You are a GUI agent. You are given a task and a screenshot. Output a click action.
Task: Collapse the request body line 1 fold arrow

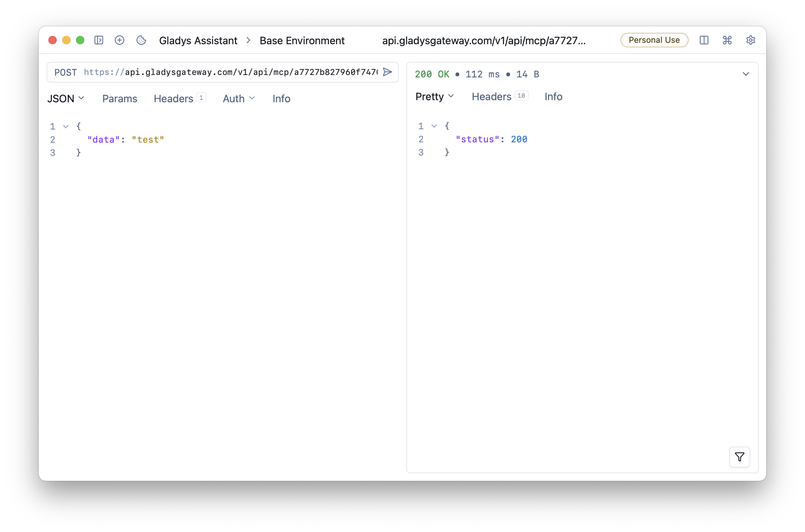tap(66, 127)
